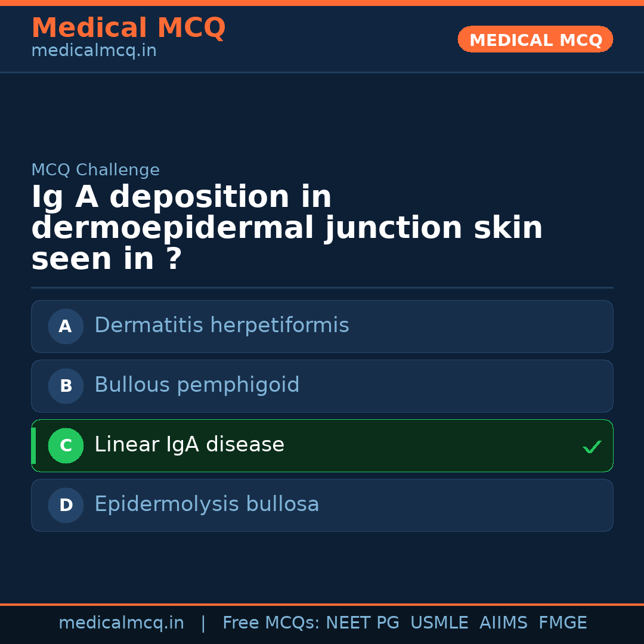Click the orange "Medical MCQ" header title

128,28
